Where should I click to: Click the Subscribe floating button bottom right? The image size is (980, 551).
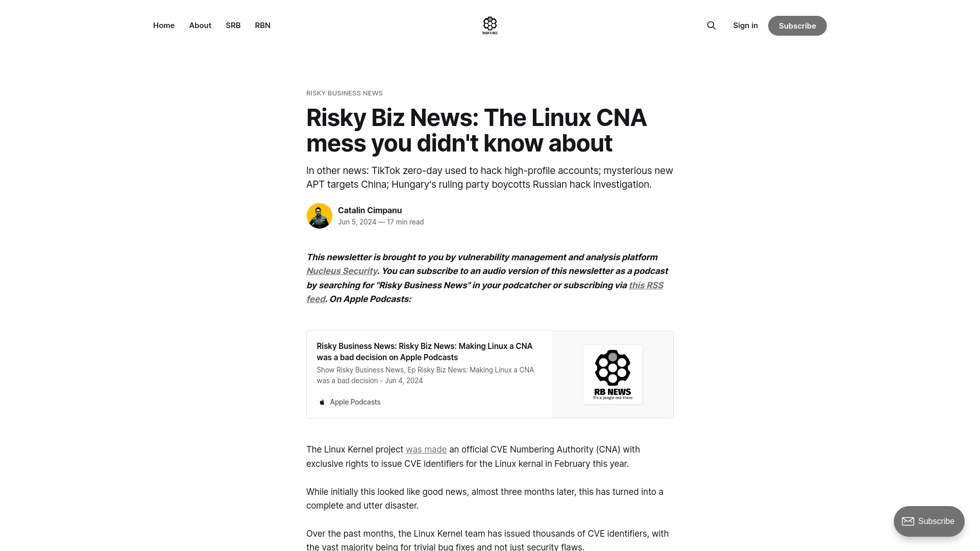point(929,521)
